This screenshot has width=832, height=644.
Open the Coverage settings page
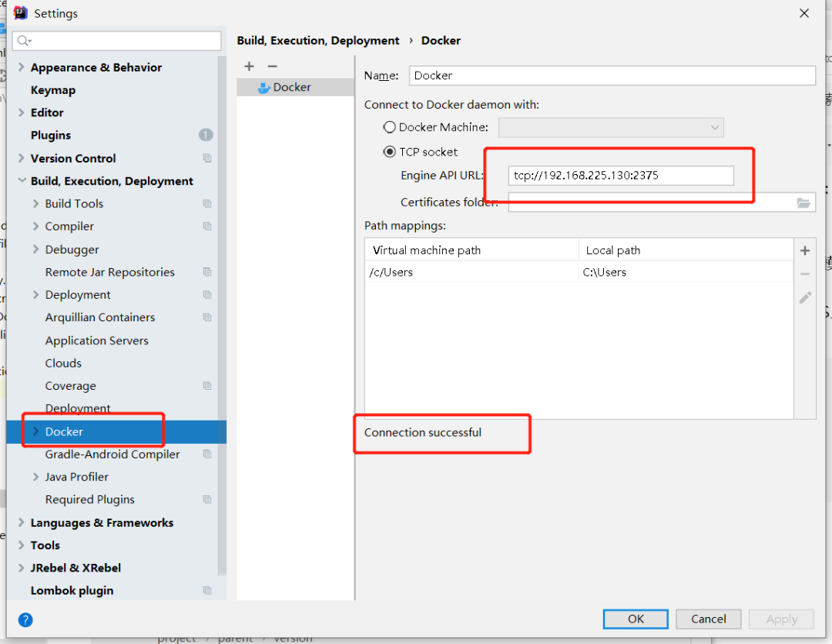click(x=71, y=386)
